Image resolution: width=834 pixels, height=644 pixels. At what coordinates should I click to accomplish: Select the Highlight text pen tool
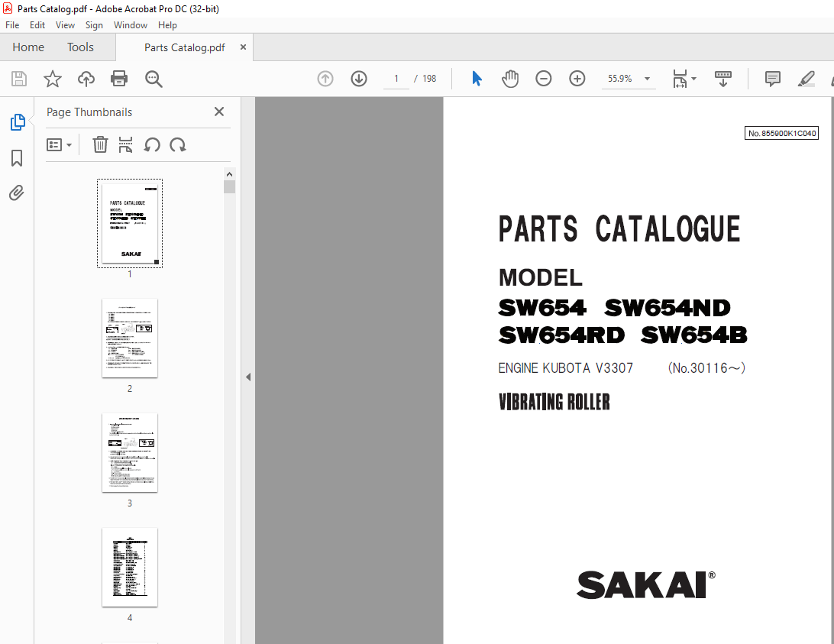(x=807, y=79)
